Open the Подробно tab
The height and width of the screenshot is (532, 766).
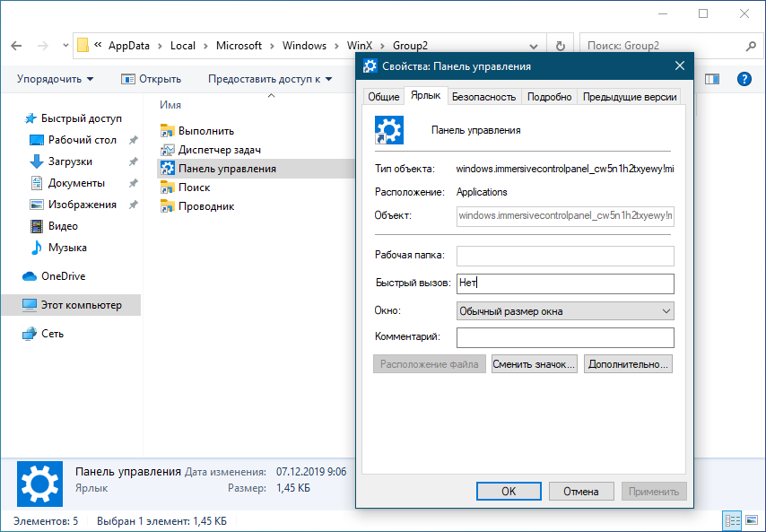click(549, 97)
